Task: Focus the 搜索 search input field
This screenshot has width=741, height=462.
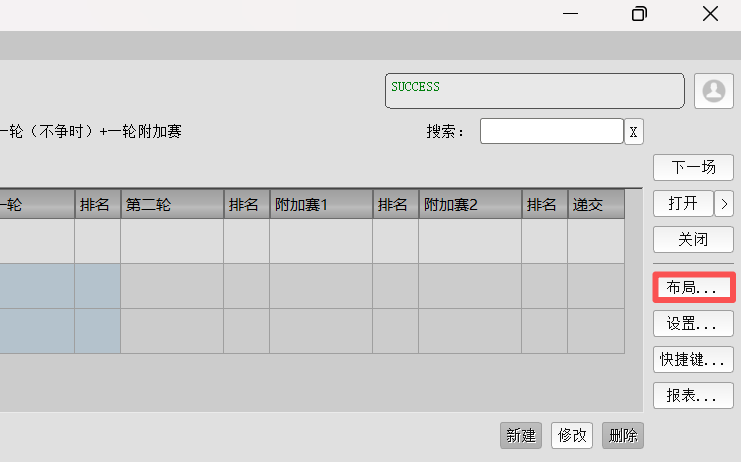Action: click(x=551, y=132)
